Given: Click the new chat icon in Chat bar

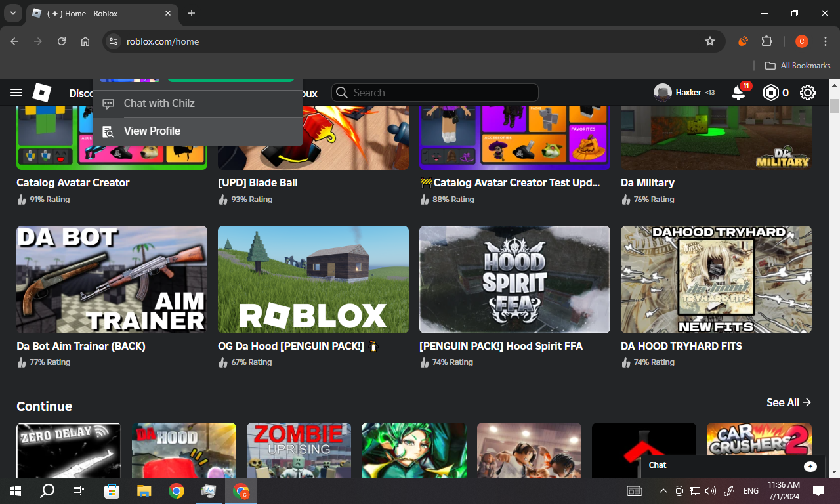Looking at the screenshot, I should click(x=810, y=465).
